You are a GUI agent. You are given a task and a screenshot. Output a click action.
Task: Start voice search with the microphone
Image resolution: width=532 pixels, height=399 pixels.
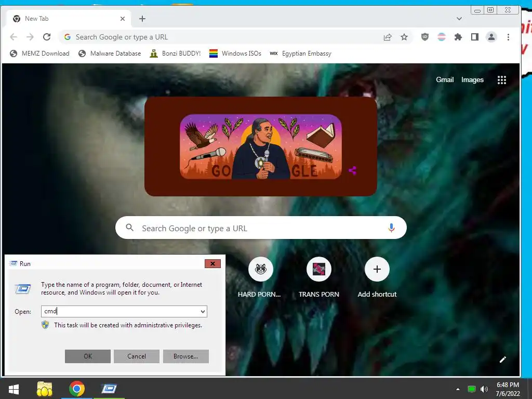[x=391, y=228]
